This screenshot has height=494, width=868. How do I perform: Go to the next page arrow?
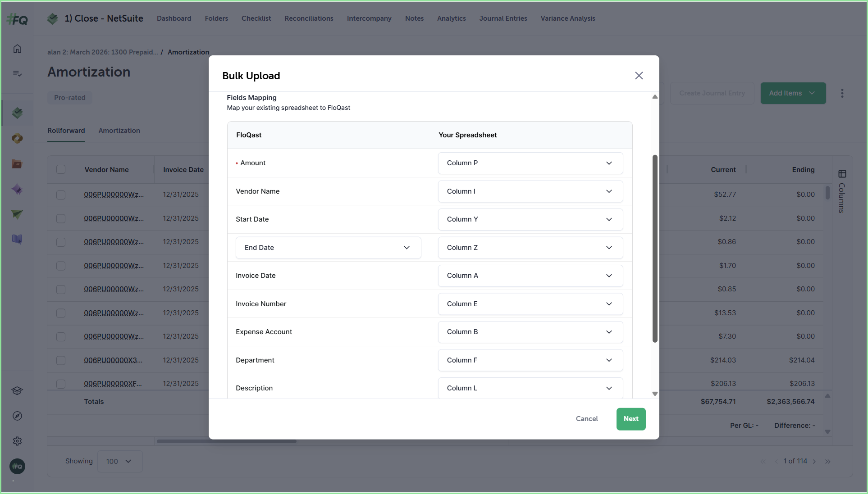click(x=814, y=462)
